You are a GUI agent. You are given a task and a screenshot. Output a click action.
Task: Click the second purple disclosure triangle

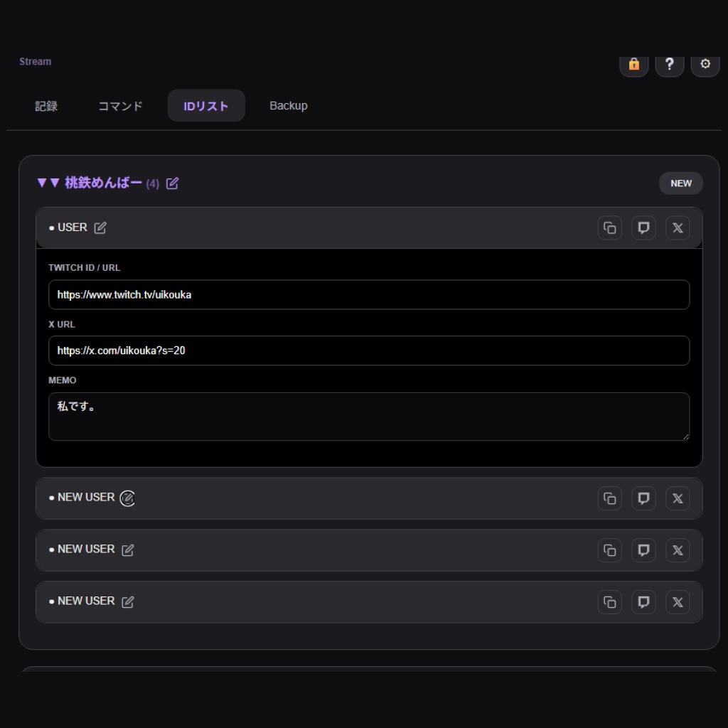(55, 183)
